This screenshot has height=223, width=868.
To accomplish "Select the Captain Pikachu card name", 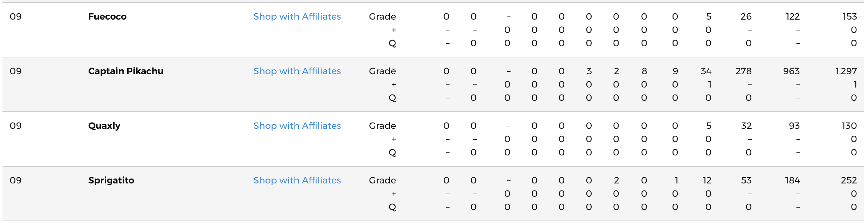I will [x=126, y=71].
